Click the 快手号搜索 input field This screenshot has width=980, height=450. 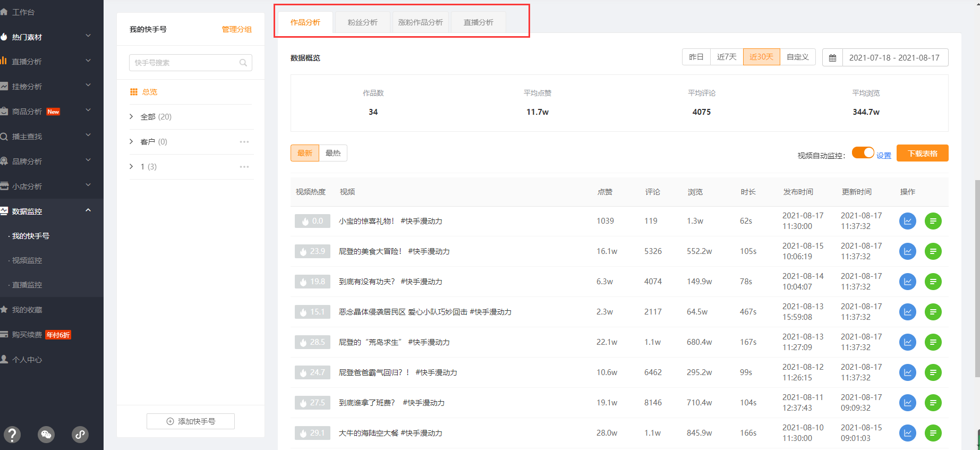tap(183, 63)
